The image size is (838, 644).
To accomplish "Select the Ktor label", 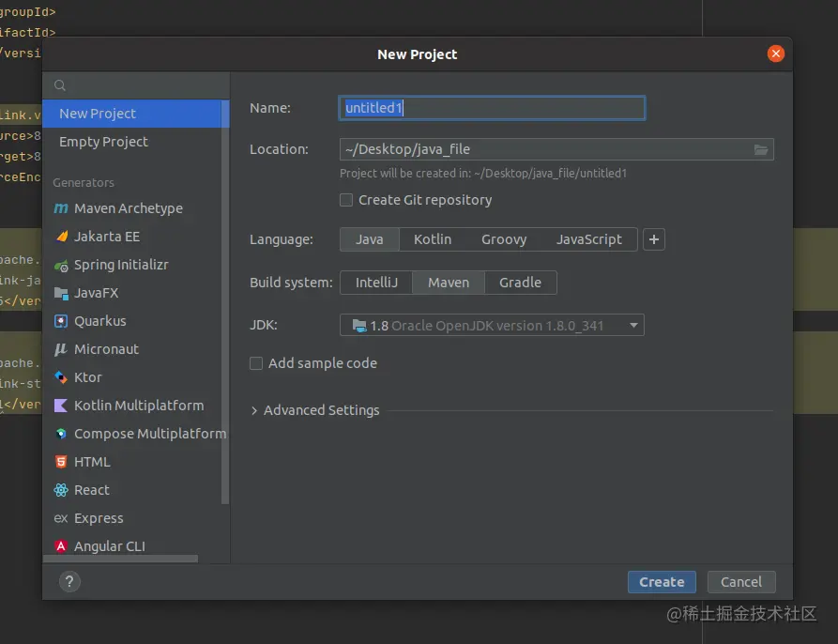I will (x=87, y=377).
